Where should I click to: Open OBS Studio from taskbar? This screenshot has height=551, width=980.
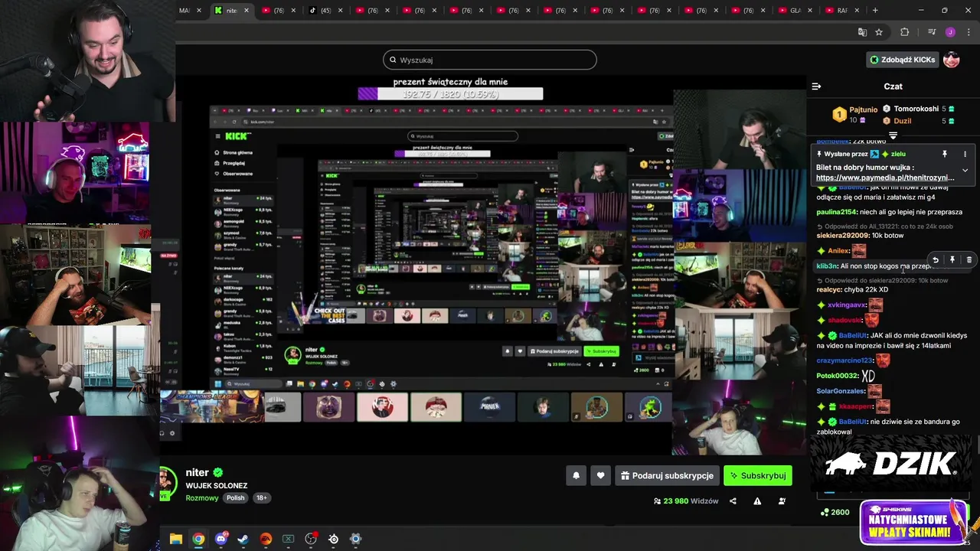click(x=311, y=539)
